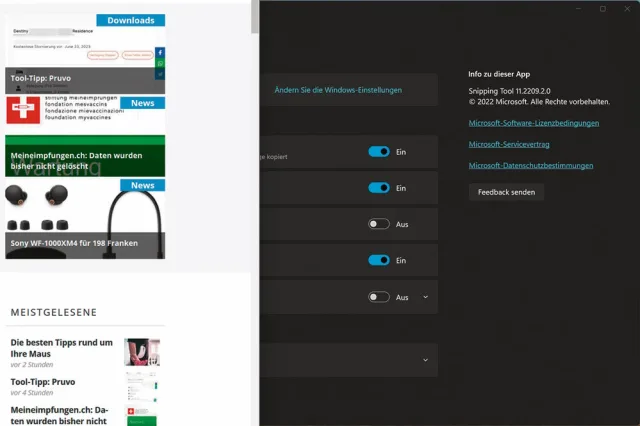Click the Downloads tag on the webpage

(131, 20)
